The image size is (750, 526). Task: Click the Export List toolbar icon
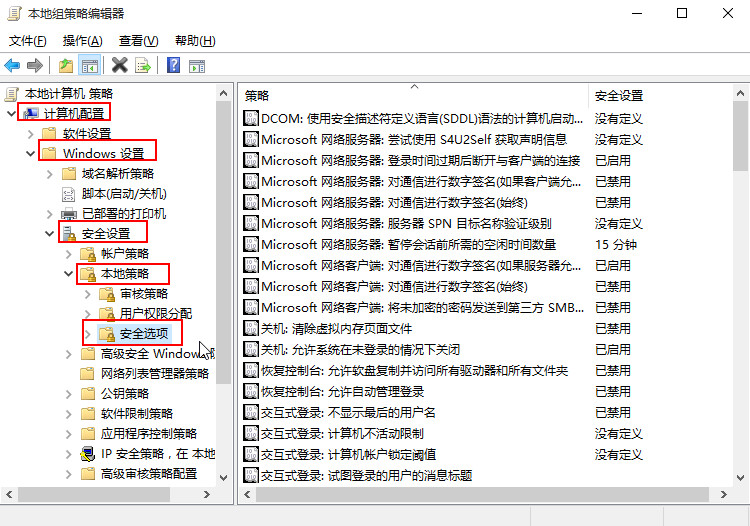[x=143, y=66]
